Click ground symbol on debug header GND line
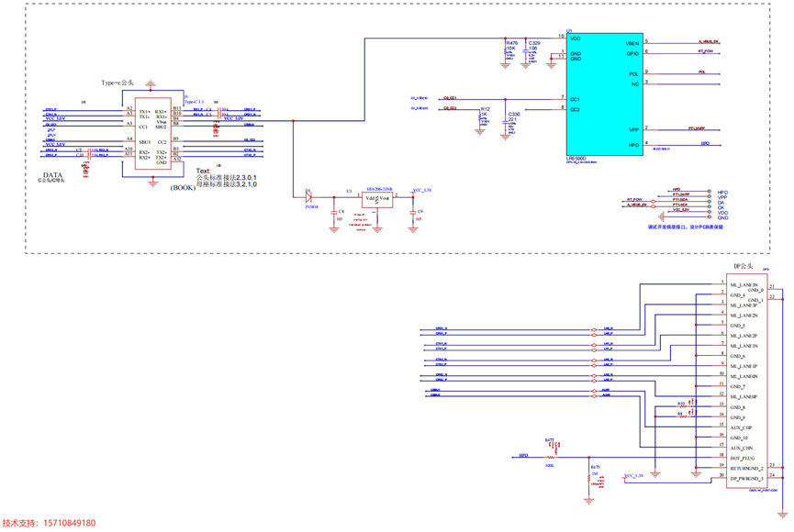The image size is (794, 532). pyautogui.click(x=660, y=217)
